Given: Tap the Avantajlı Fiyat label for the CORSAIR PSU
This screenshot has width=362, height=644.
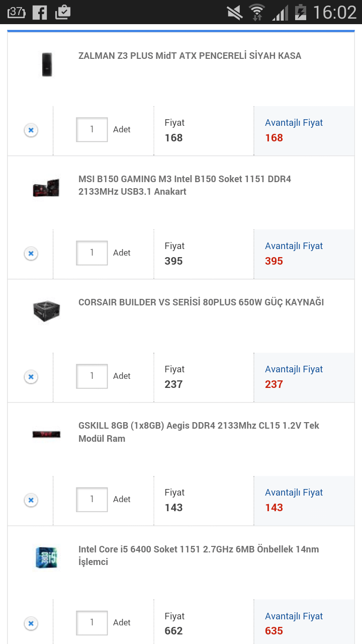Looking at the screenshot, I should tap(294, 369).
